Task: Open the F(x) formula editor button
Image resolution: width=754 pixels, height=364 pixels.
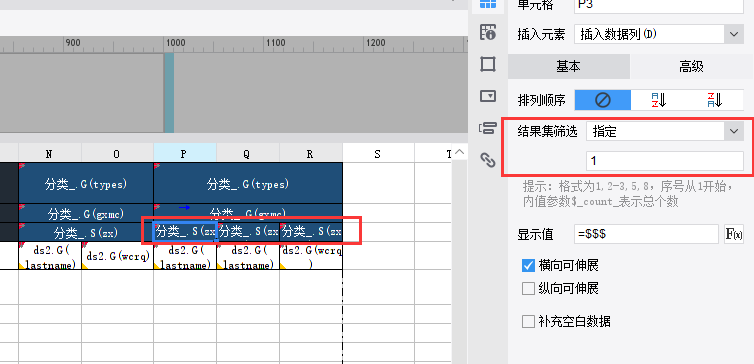Action: (x=734, y=234)
